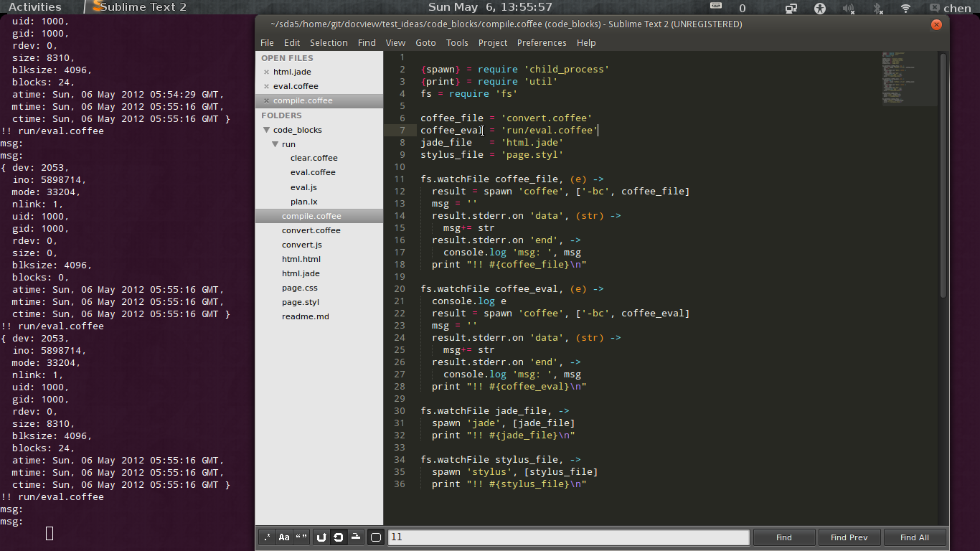Click the accessibility icon in top panel
The image size is (980, 551).
(820, 8)
